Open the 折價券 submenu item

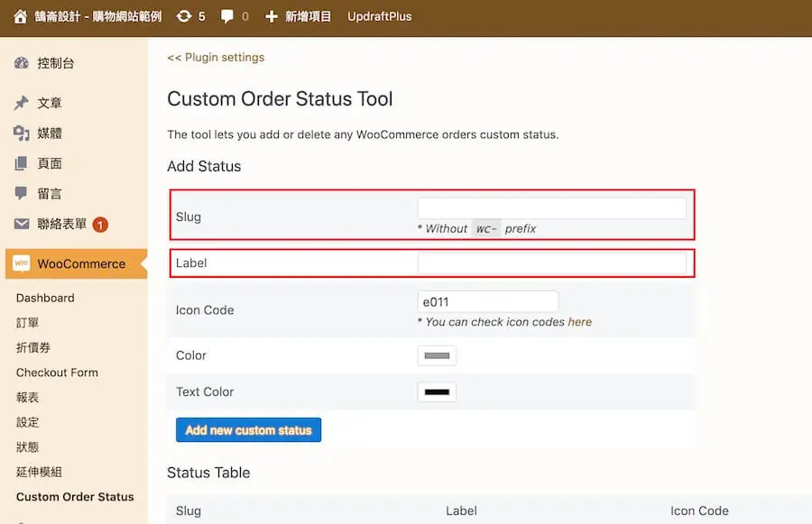(x=33, y=347)
